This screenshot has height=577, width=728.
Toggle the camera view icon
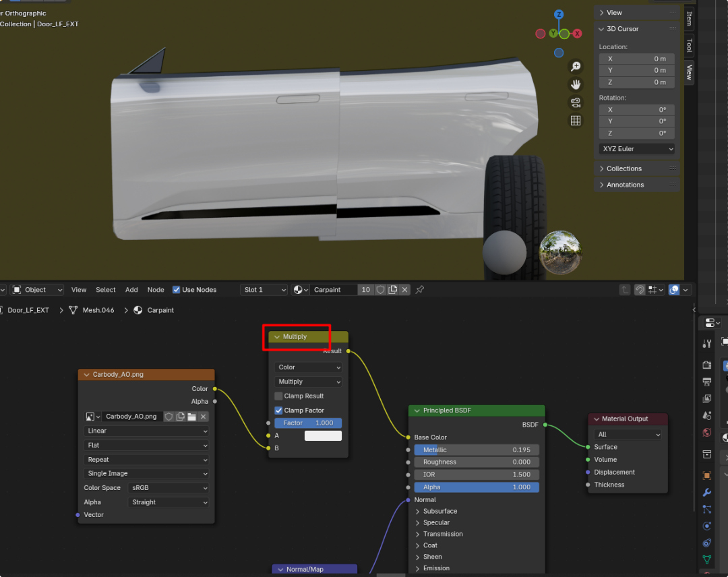576,102
